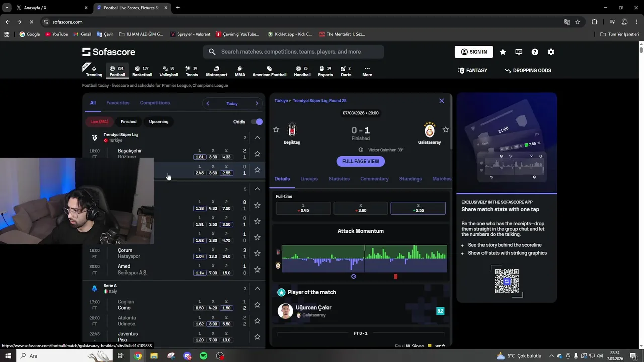
Task: Switch to the Statistics tab
Action: click(339, 179)
